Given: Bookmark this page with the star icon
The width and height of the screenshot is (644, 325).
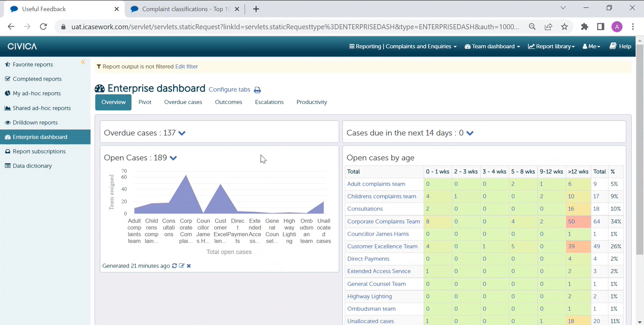Looking at the screenshot, I should (x=564, y=27).
